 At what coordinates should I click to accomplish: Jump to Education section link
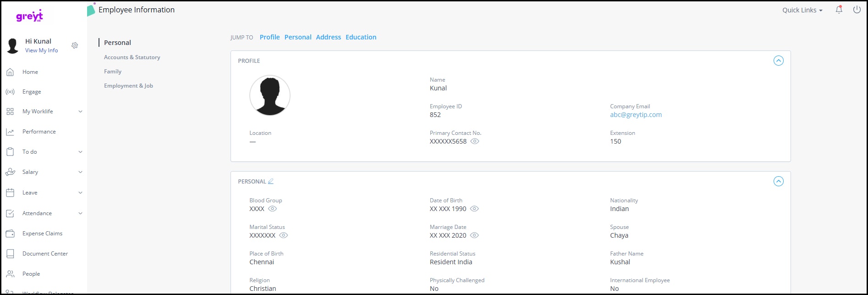coord(361,37)
